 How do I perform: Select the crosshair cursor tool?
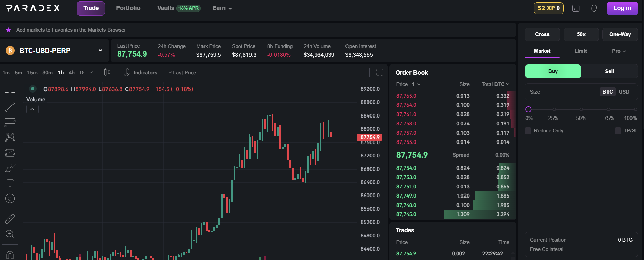[10, 92]
